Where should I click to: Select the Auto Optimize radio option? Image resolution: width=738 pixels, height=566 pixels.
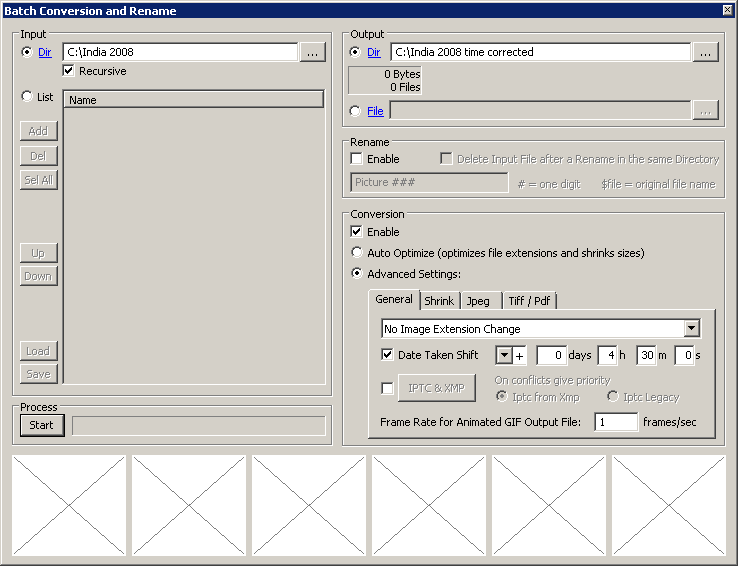(357, 252)
